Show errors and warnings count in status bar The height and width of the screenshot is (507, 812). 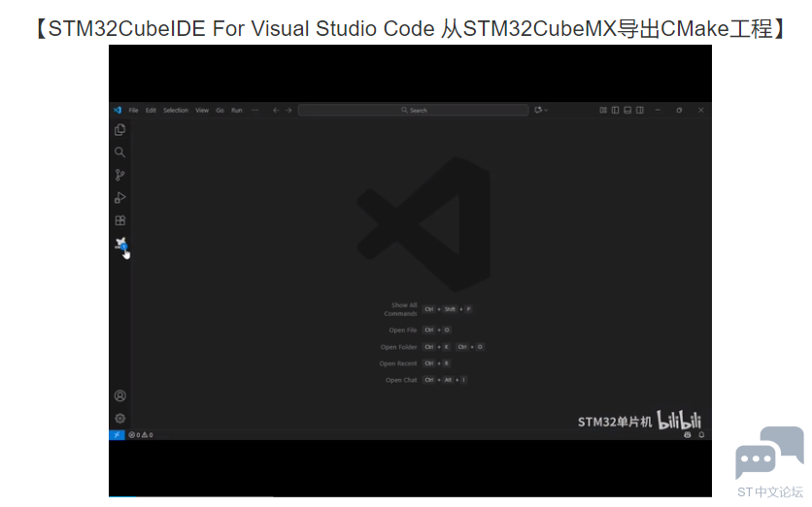[141, 435]
